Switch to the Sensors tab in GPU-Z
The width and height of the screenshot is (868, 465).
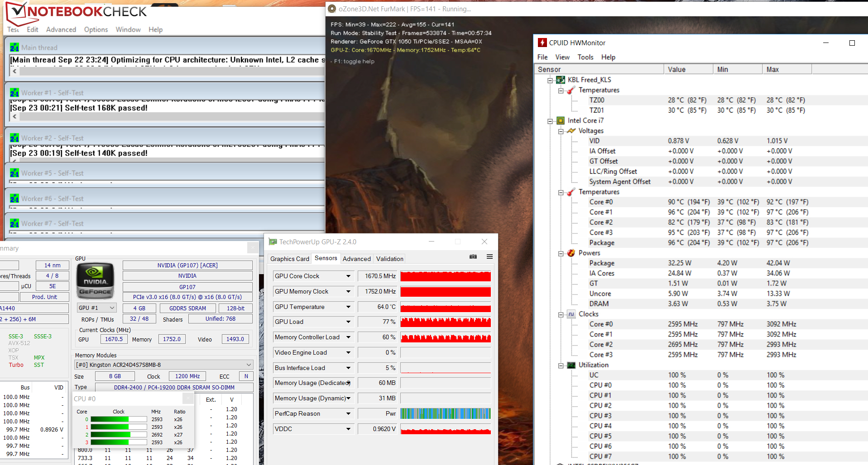click(x=326, y=258)
